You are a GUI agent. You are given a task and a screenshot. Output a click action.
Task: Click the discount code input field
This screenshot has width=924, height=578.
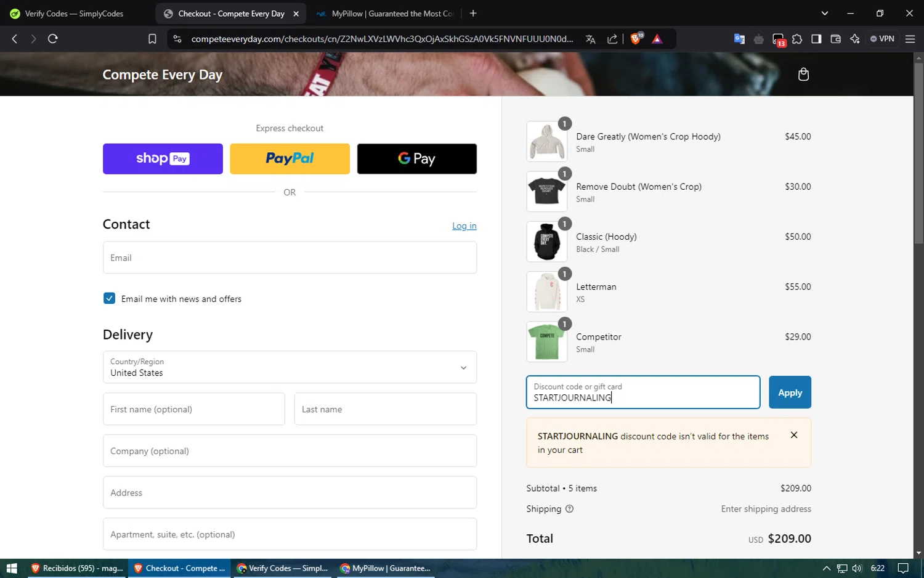tap(643, 393)
